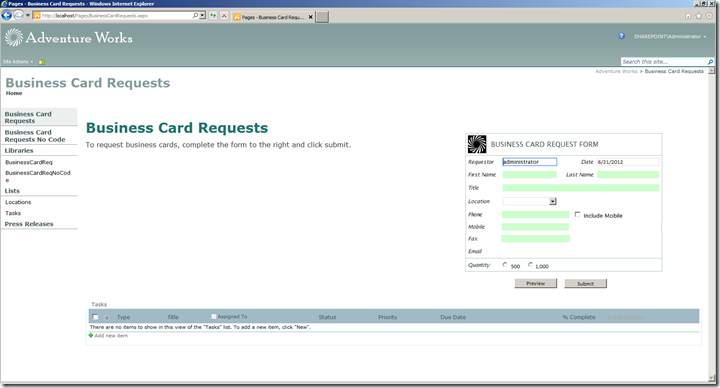This screenshot has height=388, width=720.
Task: Click the Home link under page title
Action: tap(14, 93)
